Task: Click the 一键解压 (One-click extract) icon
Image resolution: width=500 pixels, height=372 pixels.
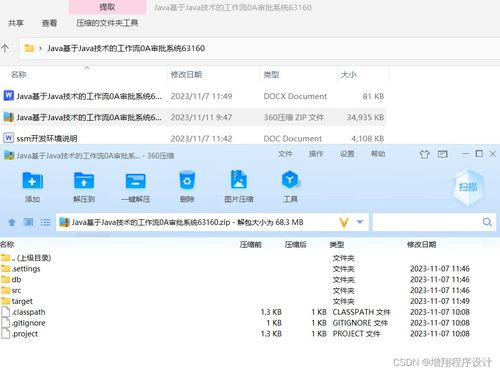Action: (136, 181)
